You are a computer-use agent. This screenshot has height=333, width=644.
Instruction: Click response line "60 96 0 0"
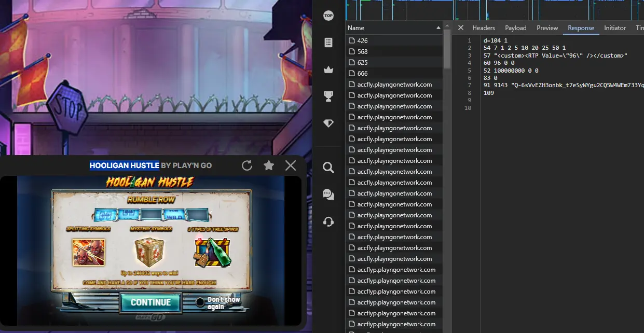tap(499, 63)
